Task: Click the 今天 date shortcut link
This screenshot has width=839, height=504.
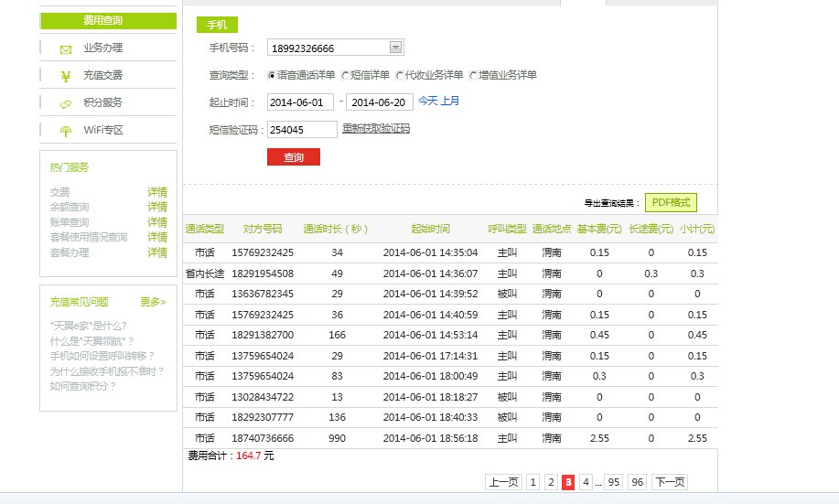Action: pos(427,102)
